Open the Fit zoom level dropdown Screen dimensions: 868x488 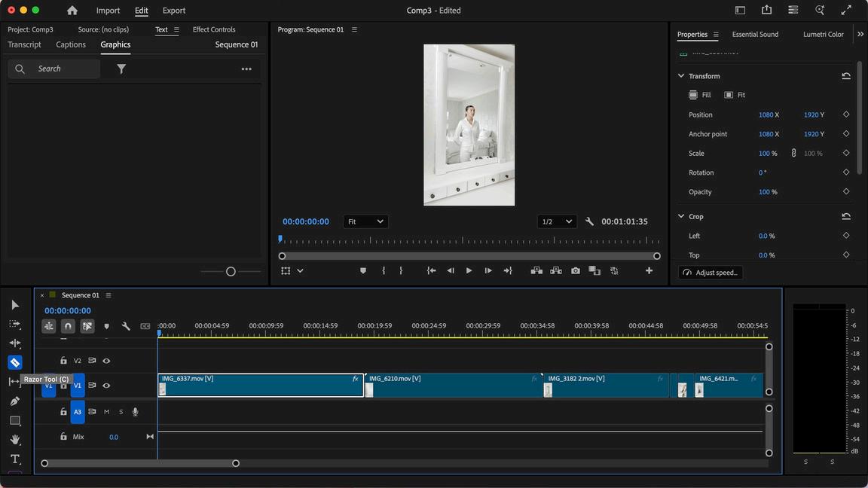[x=365, y=221]
